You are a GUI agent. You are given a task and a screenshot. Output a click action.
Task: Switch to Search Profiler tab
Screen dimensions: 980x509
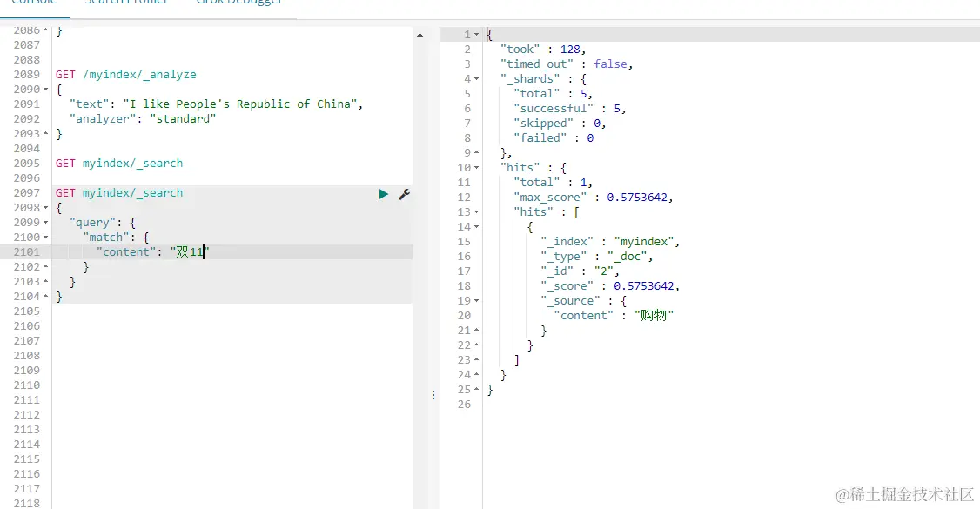[x=125, y=3]
